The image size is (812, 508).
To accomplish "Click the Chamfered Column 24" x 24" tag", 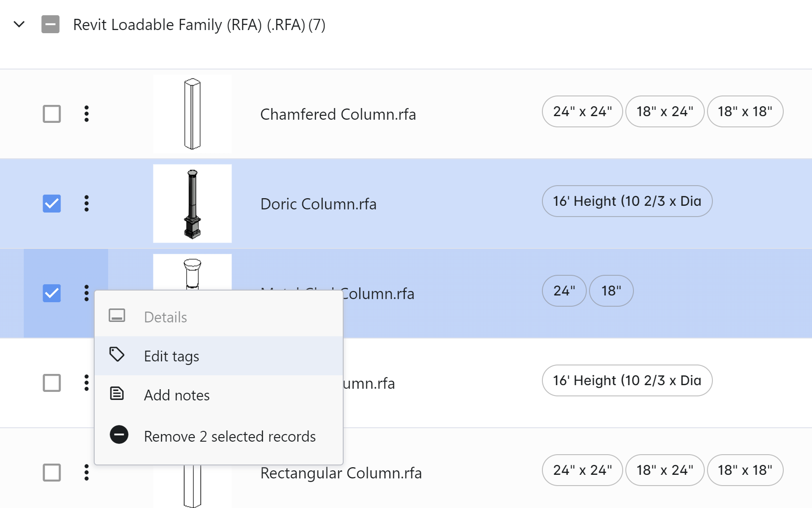I will pyautogui.click(x=582, y=112).
